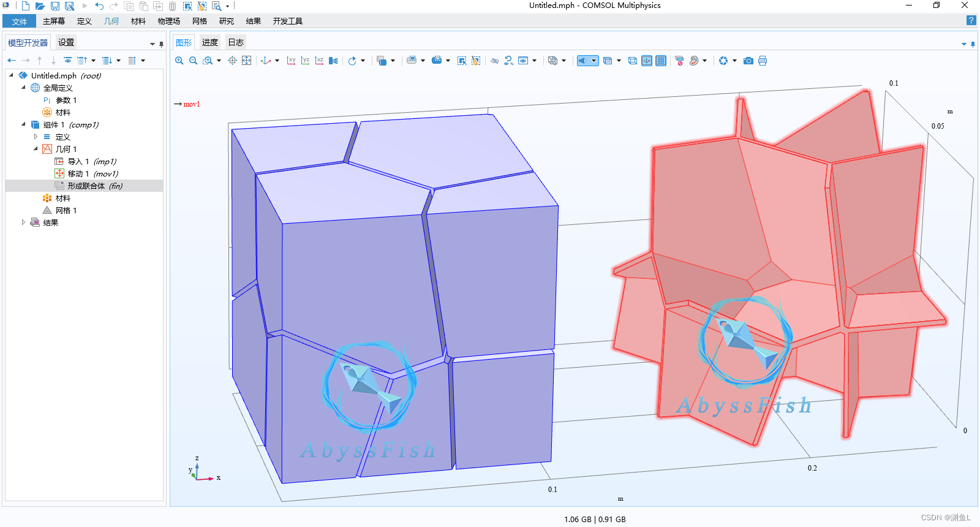Collapse the 全局定义 tree node
980x527 pixels.
(x=23, y=88)
